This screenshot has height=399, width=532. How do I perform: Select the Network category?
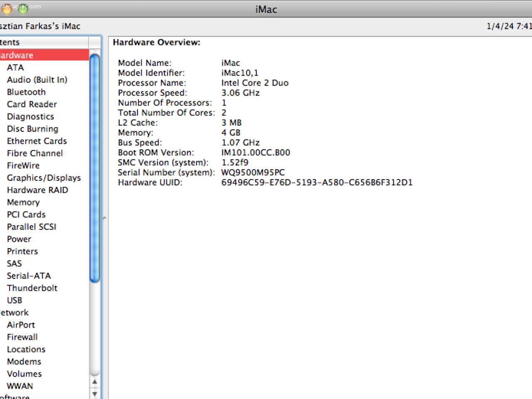tap(14, 313)
